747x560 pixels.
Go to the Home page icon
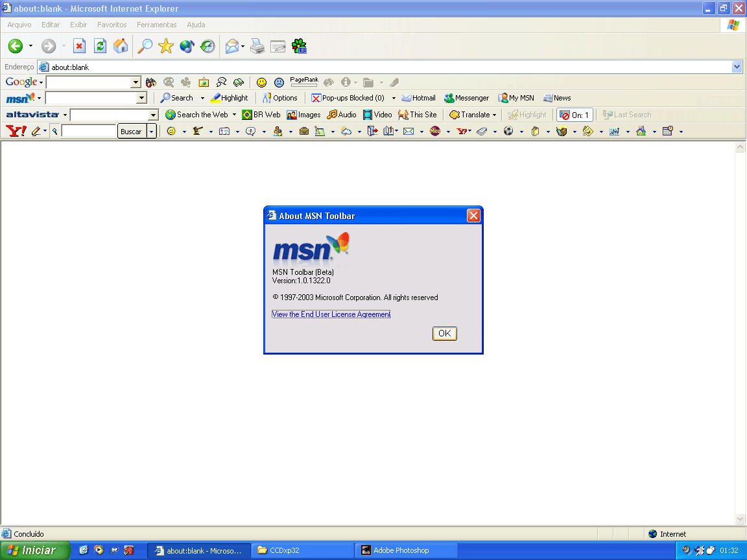tap(121, 46)
